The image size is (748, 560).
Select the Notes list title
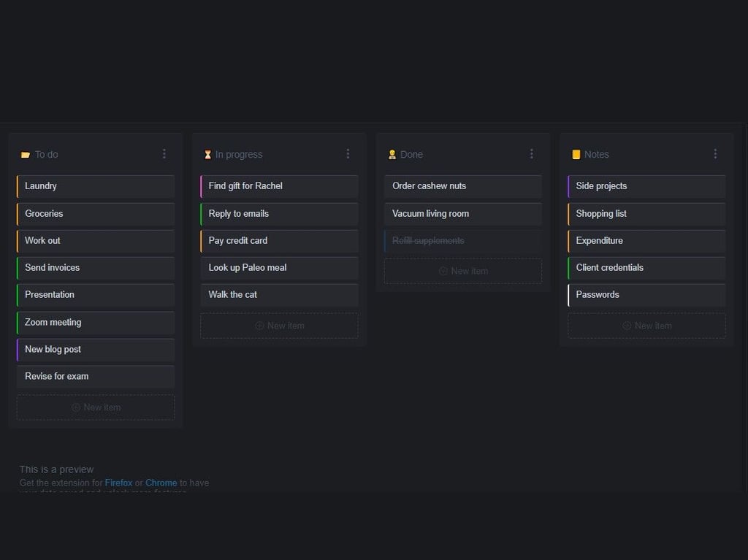tap(597, 155)
